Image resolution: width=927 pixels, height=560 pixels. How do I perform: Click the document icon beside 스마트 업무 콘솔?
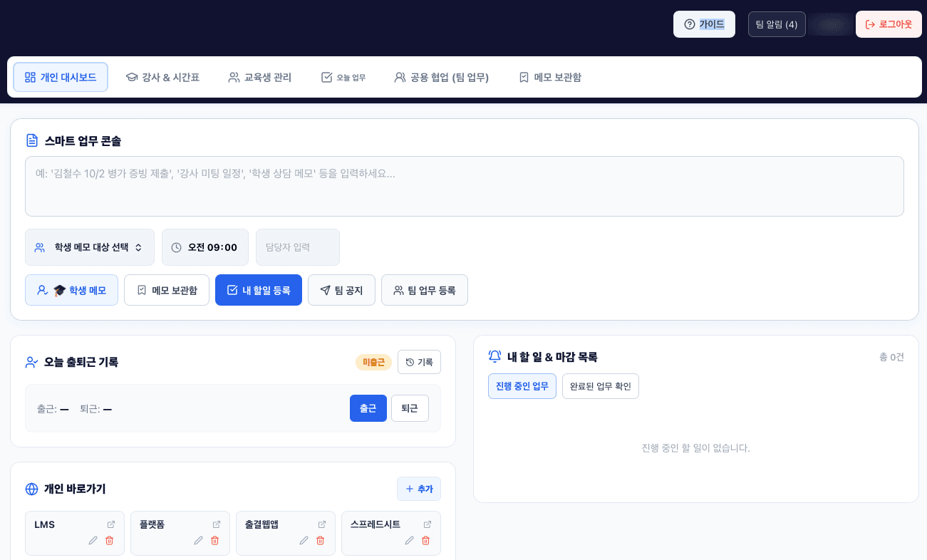[32, 140]
